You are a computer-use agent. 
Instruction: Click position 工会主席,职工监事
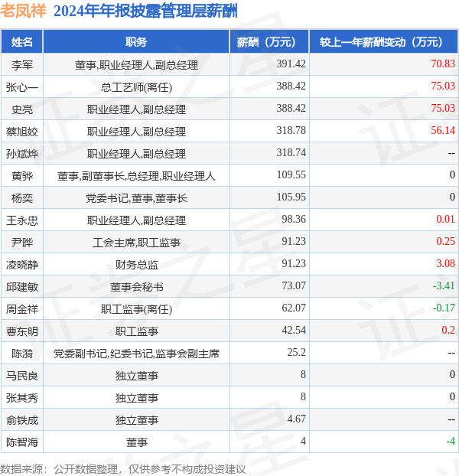(x=136, y=243)
